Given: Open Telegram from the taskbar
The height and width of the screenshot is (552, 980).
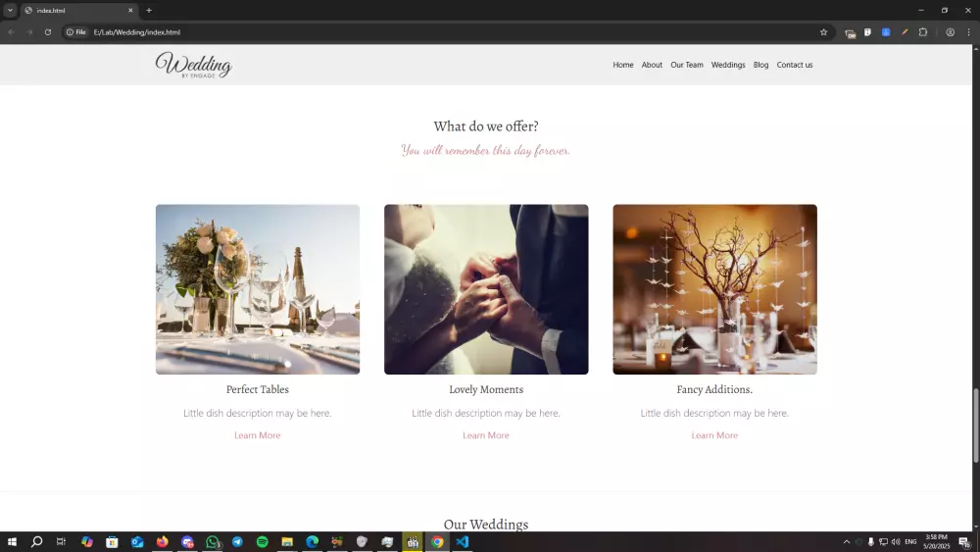Looking at the screenshot, I should coord(237,542).
